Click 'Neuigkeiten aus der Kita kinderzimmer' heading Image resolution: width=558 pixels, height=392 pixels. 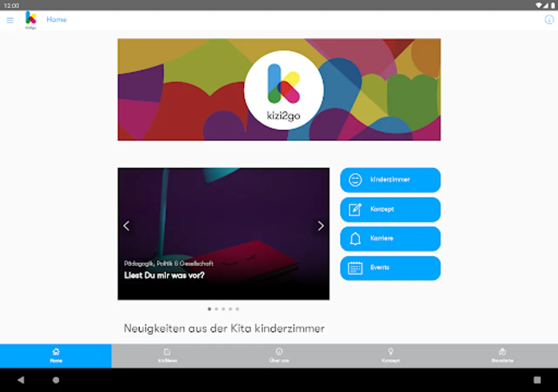coord(224,328)
